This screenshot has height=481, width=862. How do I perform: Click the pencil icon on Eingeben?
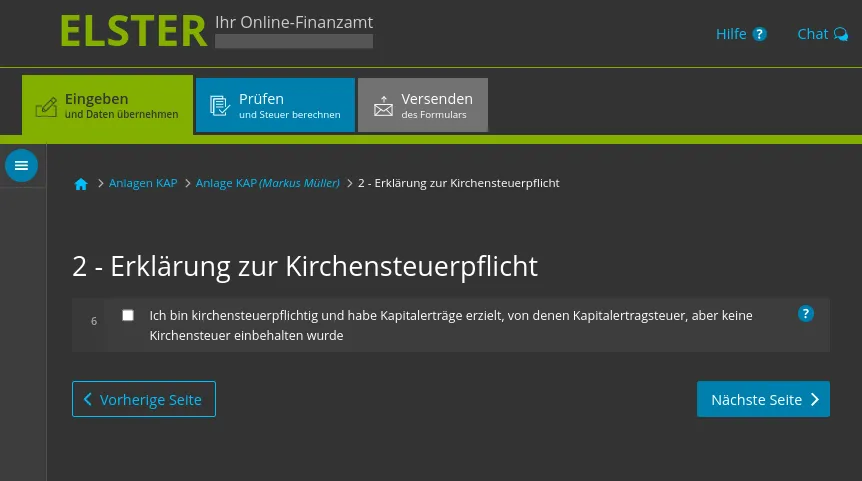pos(46,106)
